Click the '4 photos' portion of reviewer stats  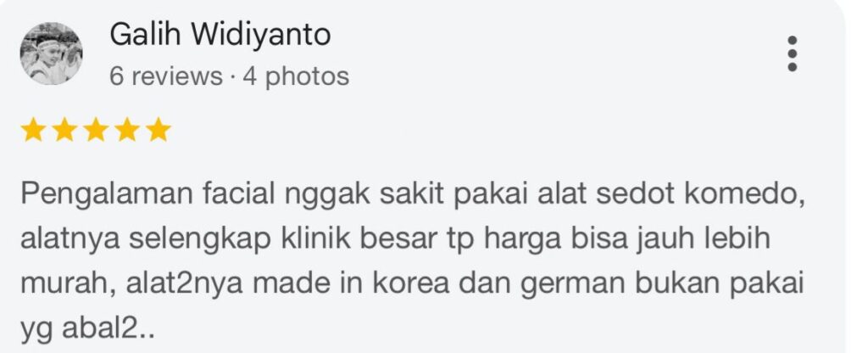[296, 76]
